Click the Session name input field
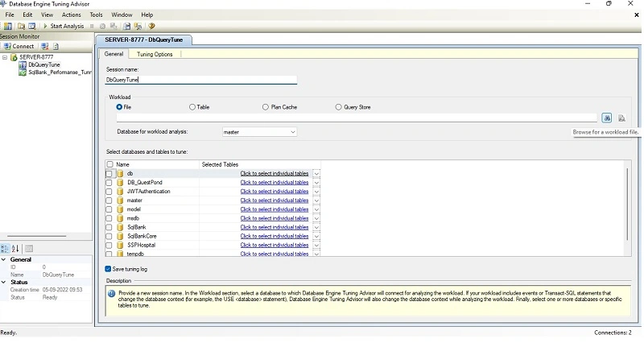Viewport: 644px width, 343px height. click(x=201, y=80)
